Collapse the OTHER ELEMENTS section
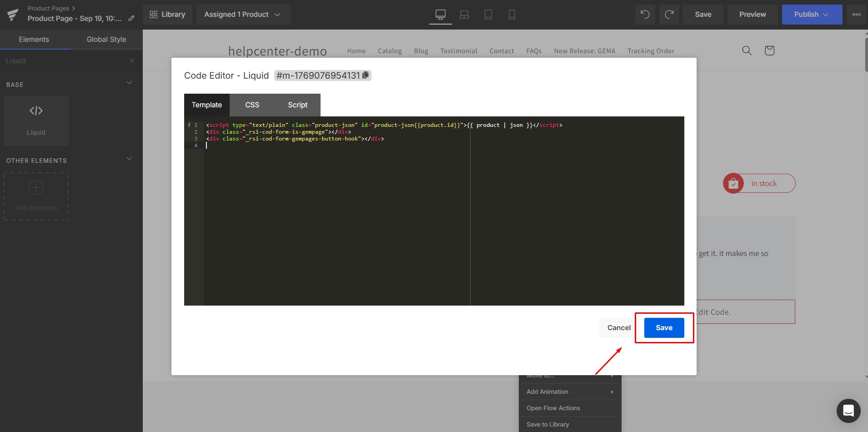Image resolution: width=868 pixels, height=432 pixels. [x=129, y=159]
